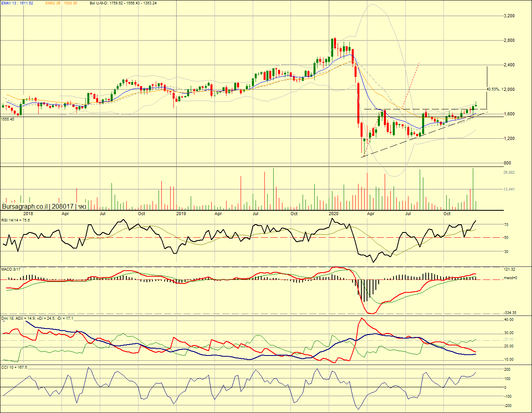Click the -200 CCI axis value
Screen dimensions: 532x413
507,406
